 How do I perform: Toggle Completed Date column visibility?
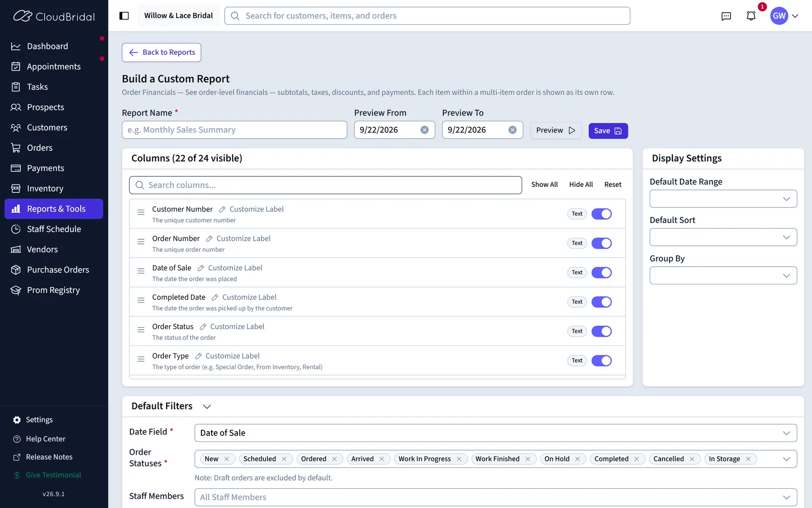point(601,302)
